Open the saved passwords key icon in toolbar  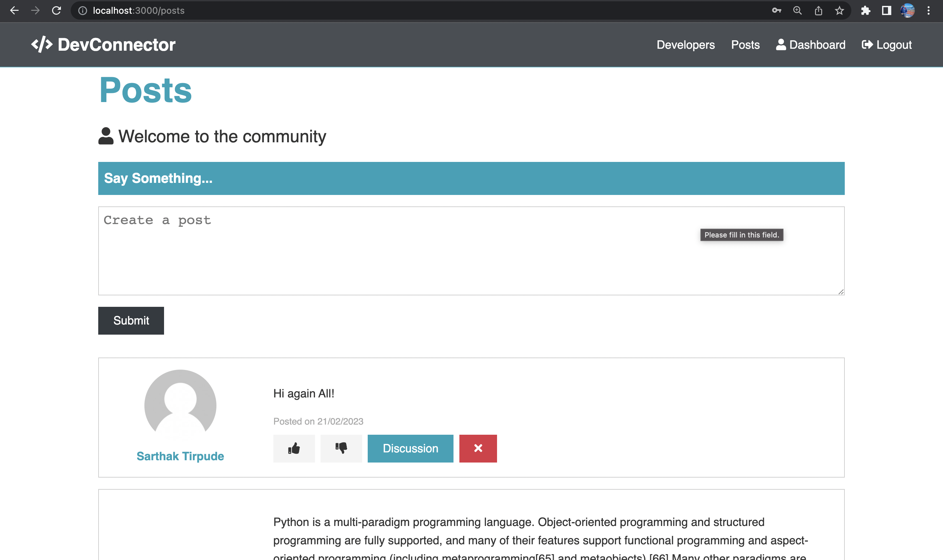pos(777,10)
